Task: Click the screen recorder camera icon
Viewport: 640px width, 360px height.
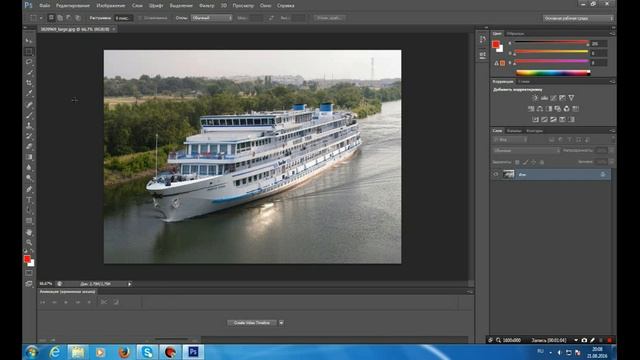Action: point(584,340)
